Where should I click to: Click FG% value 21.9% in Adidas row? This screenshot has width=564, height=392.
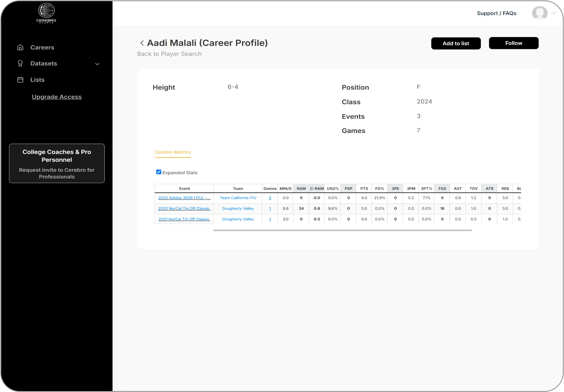[379, 198]
